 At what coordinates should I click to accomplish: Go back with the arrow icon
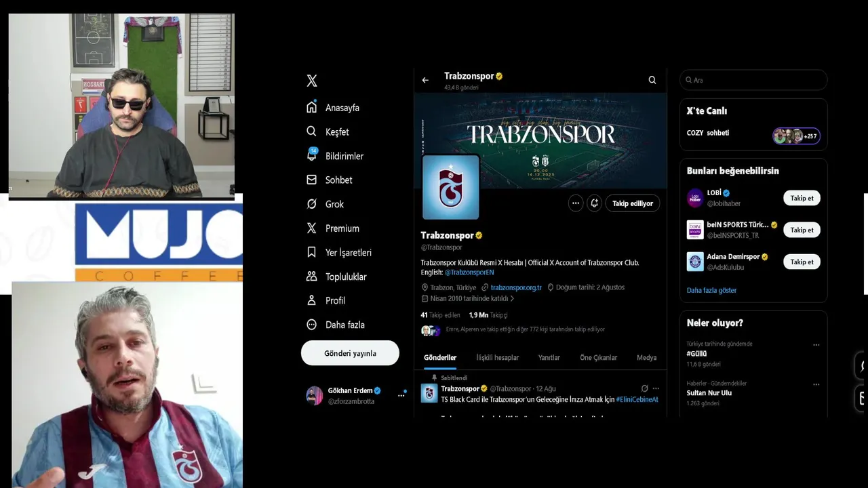pyautogui.click(x=425, y=80)
